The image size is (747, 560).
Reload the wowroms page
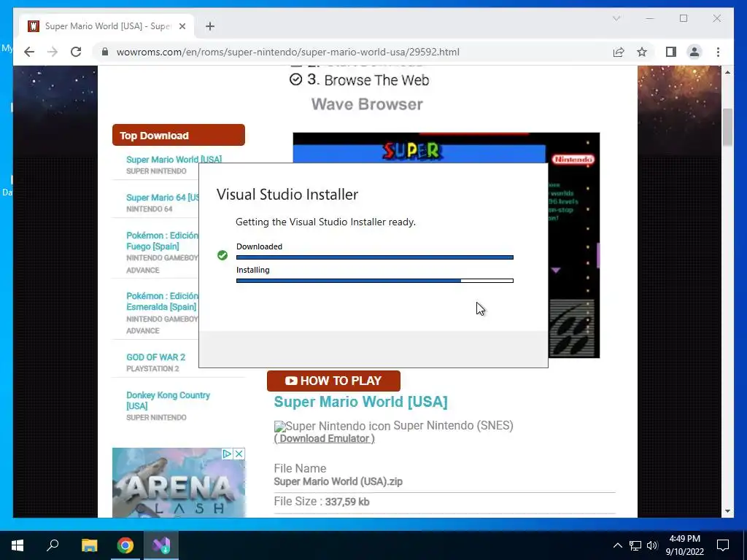[76, 52]
